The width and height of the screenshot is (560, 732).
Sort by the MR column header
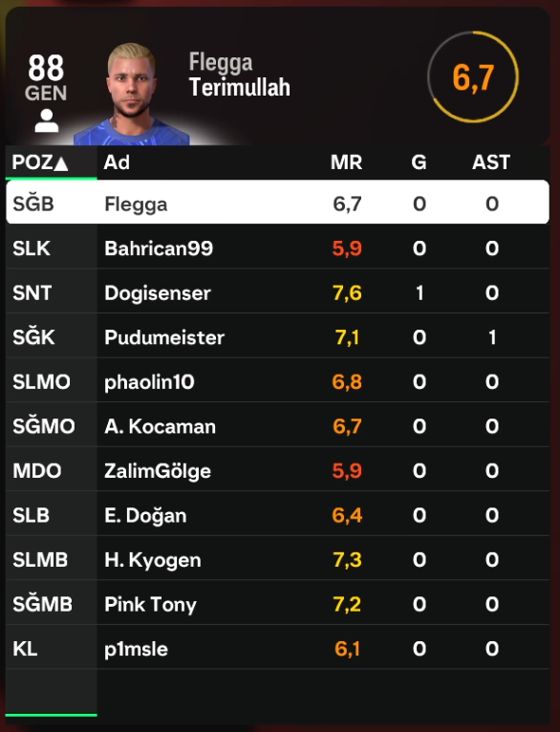click(x=346, y=162)
